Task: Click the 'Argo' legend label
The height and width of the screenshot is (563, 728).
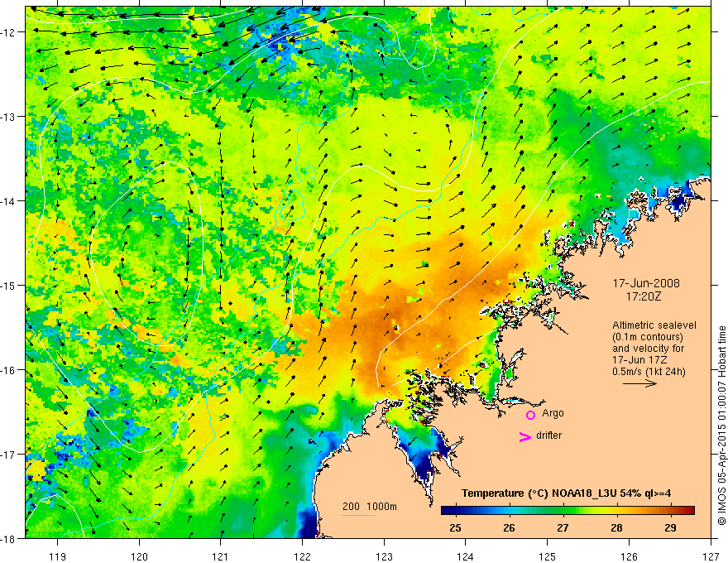Action: pos(553,413)
